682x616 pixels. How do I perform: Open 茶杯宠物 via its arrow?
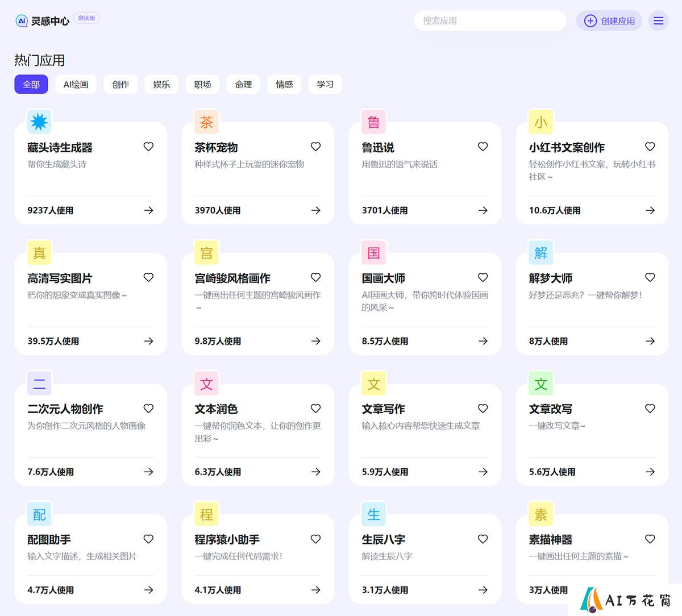tap(315, 210)
